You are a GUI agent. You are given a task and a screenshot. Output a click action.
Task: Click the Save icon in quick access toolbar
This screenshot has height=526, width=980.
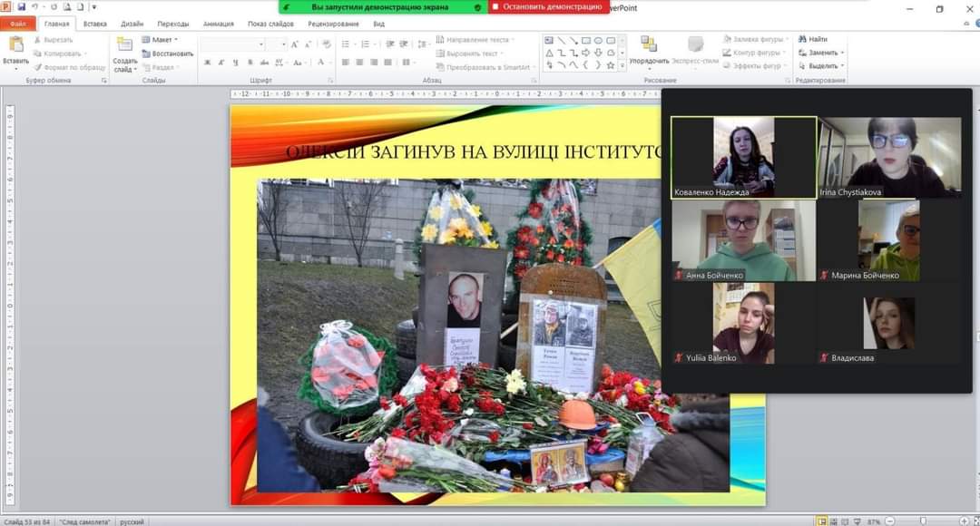pyautogui.click(x=21, y=7)
